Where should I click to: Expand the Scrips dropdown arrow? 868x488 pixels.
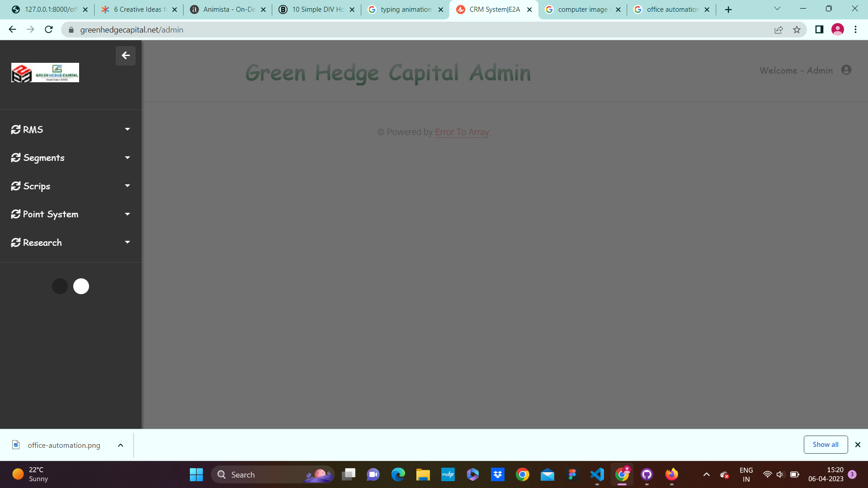coord(127,186)
